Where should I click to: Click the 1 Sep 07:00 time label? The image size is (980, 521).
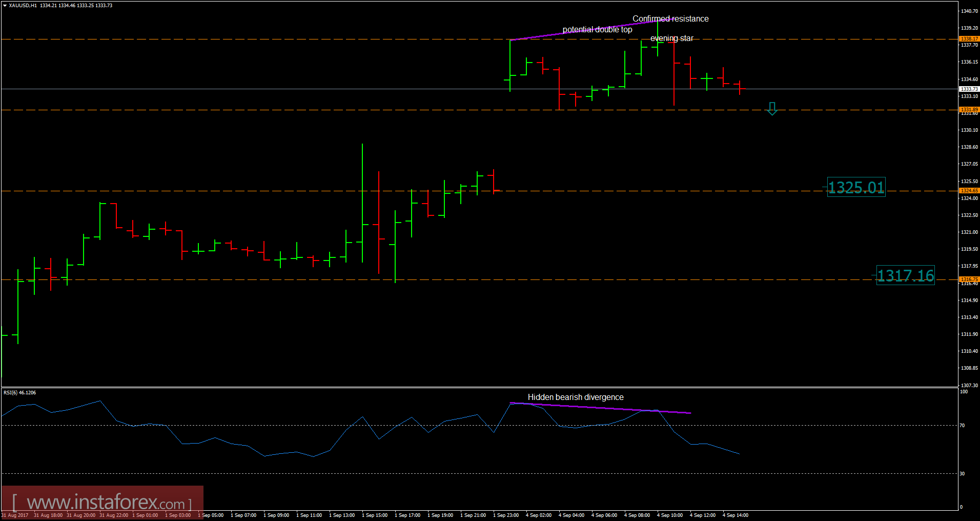pos(243,515)
